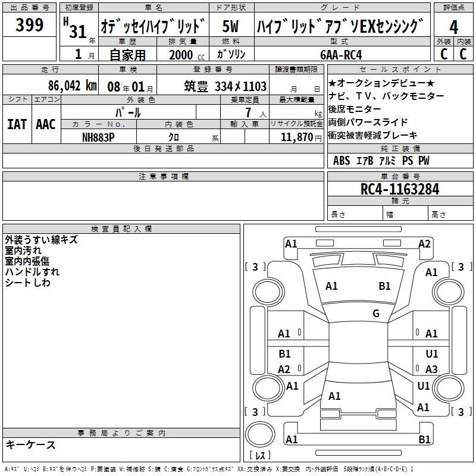Select A2 mark on the front bumper corner
Image resolution: width=476 pixels, height=476 pixels.
pos(424,244)
